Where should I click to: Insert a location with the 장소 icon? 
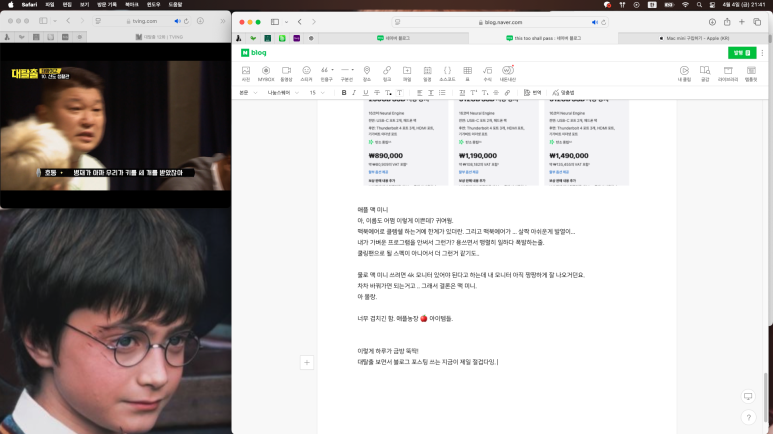[366, 73]
